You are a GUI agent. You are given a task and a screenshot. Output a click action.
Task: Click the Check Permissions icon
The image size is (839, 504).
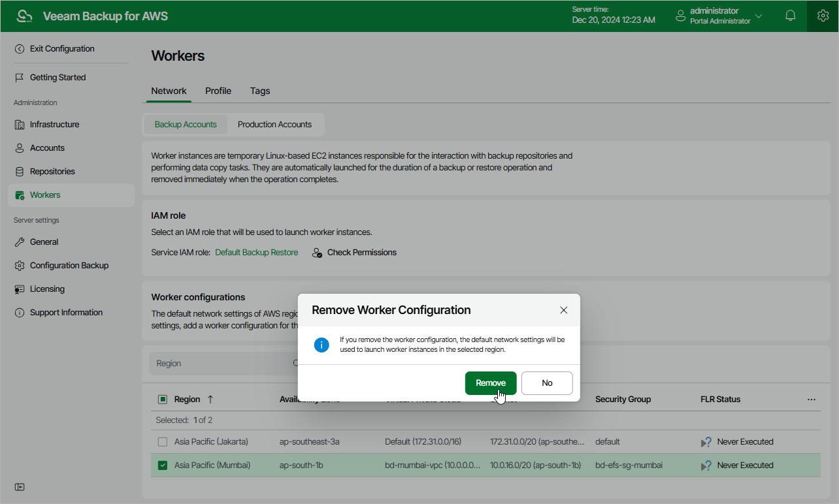point(317,253)
